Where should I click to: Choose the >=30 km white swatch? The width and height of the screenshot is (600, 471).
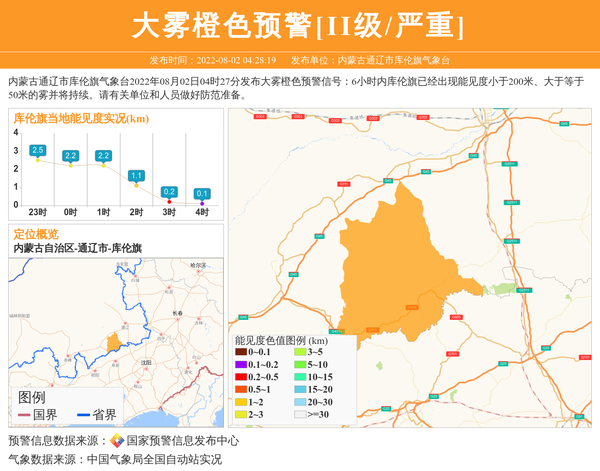click(300, 413)
